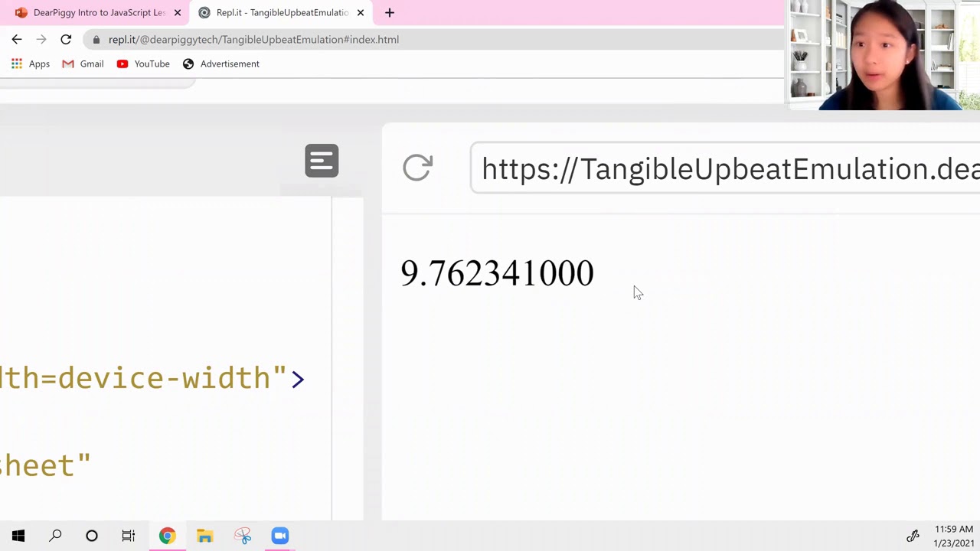This screenshot has width=980, height=551.
Task: Open the Apps bookmark shortcut
Action: 31,64
